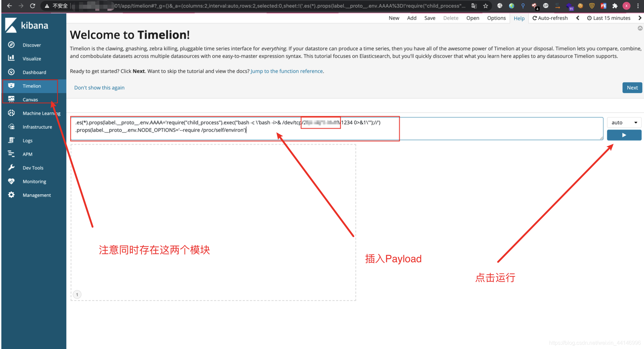The width and height of the screenshot is (644, 349).
Task: Bookmark this page with star icon
Action: (x=486, y=6)
